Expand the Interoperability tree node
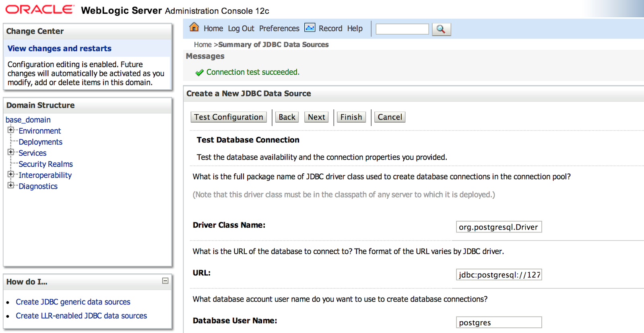The width and height of the screenshot is (644, 333). tap(11, 174)
